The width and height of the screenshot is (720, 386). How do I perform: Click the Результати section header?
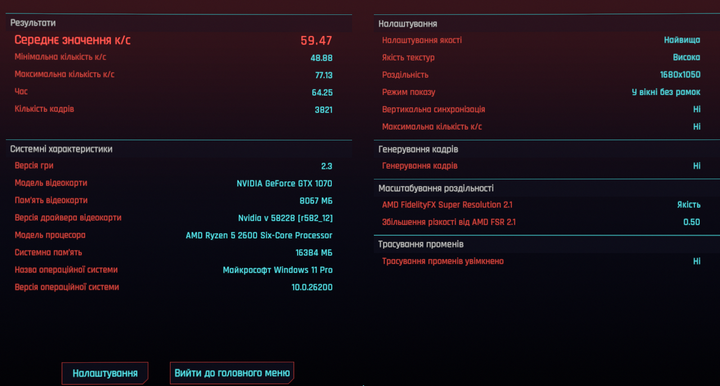click(33, 23)
